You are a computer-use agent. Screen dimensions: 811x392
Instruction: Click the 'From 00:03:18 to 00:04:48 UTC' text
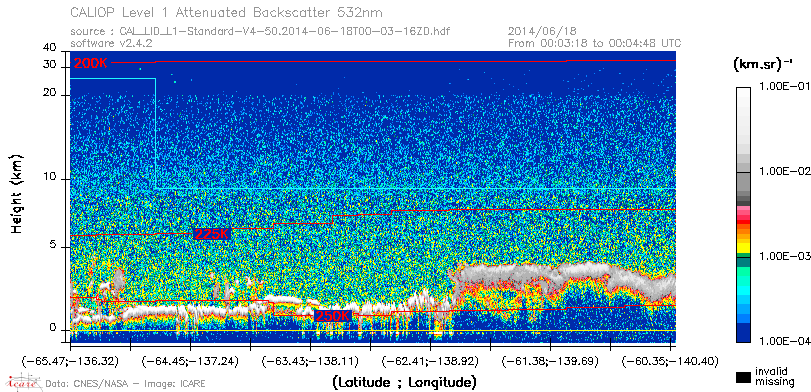pyautogui.click(x=595, y=43)
